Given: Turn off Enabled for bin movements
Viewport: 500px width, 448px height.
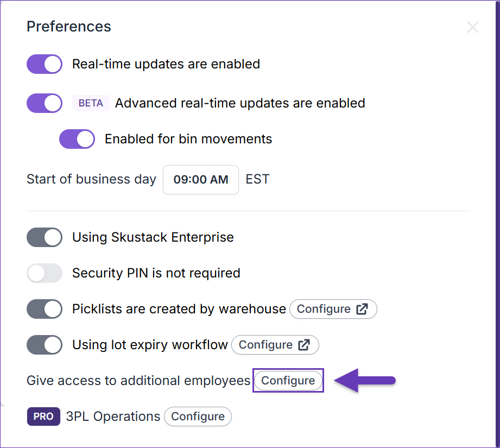Looking at the screenshot, I should pos(77,139).
